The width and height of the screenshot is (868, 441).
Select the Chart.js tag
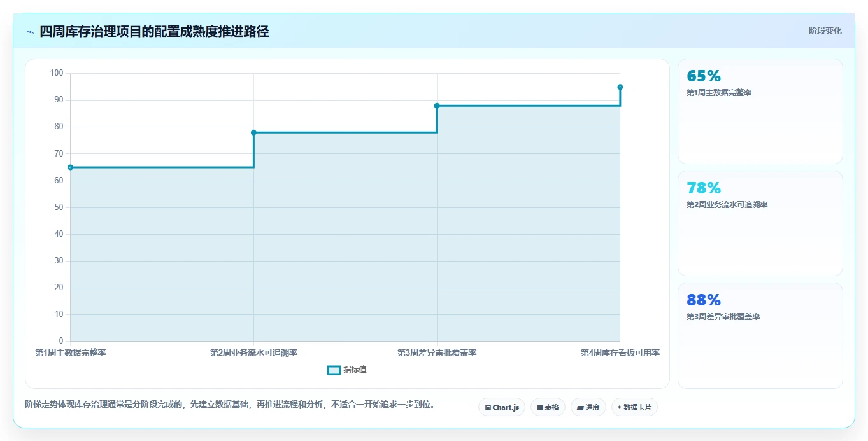[502, 407]
